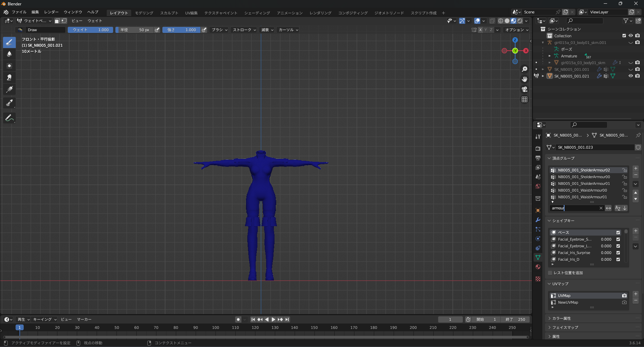This screenshot has height=347, width=644.
Task: Open the オプション dropdown
Action: pos(517,30)
